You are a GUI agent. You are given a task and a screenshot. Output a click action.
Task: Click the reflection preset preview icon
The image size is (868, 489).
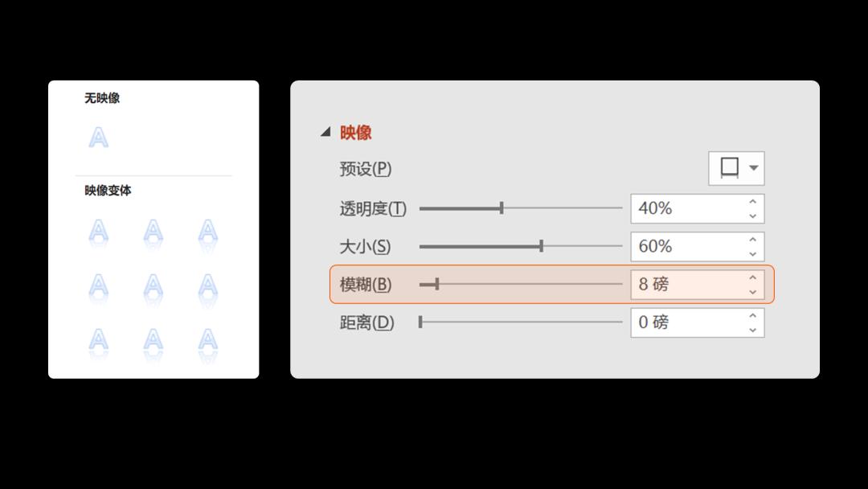click(728, 168)
